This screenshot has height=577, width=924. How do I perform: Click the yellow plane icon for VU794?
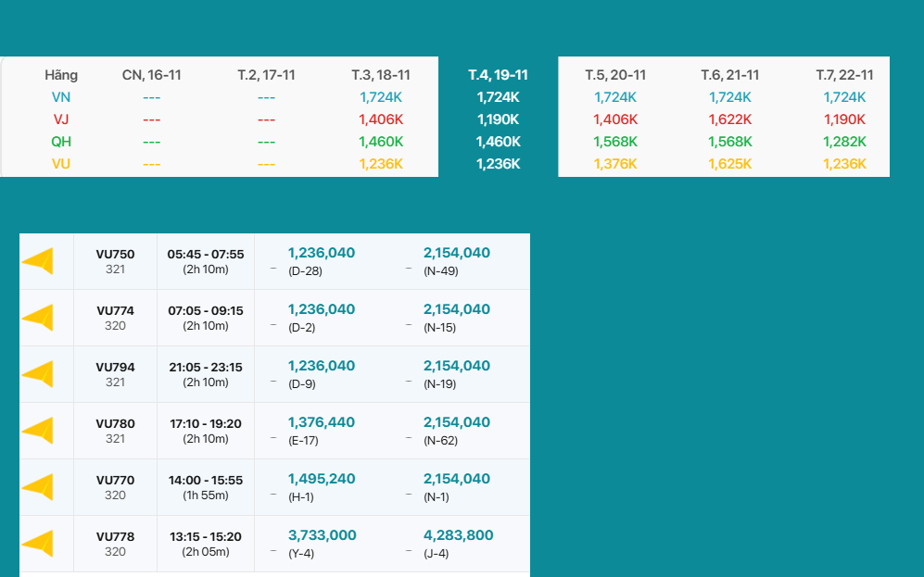38,374
